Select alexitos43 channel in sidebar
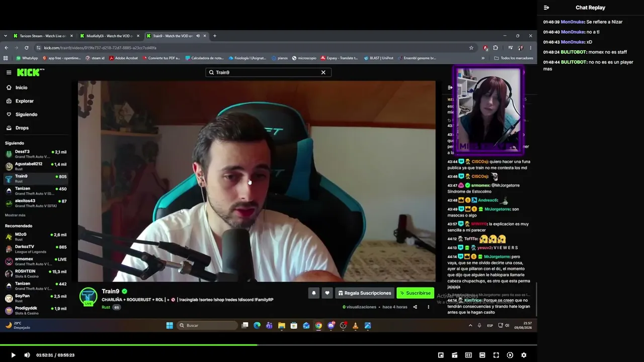 36,203
